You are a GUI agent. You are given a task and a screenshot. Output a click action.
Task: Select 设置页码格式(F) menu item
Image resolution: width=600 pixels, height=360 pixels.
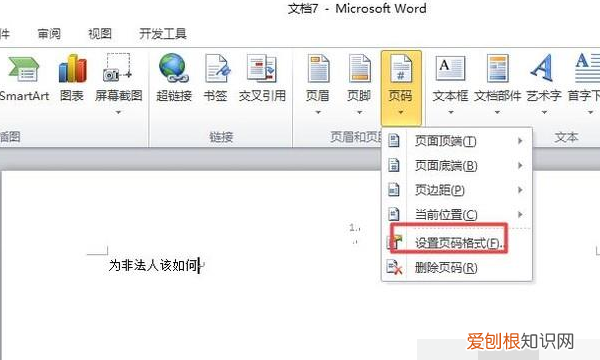[457, 243]
